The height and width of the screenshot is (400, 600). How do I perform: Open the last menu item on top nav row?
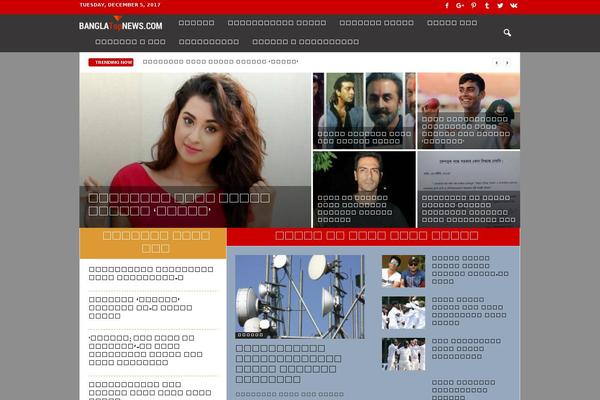tap(452, 23)
